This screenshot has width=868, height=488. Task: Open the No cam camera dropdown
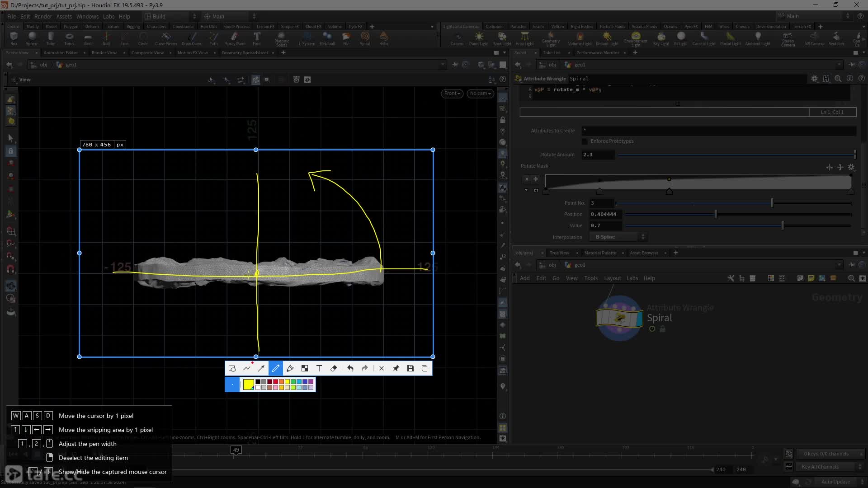click(x=480, y=94)
